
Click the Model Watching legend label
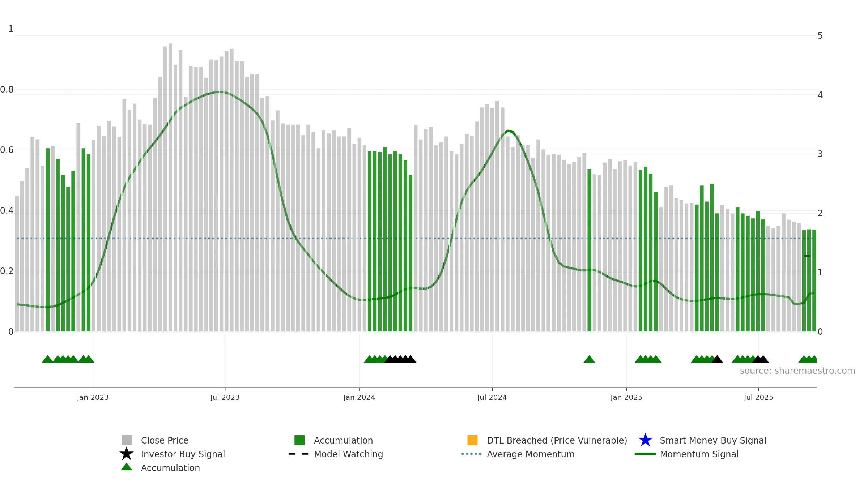[x=348, y=454]
